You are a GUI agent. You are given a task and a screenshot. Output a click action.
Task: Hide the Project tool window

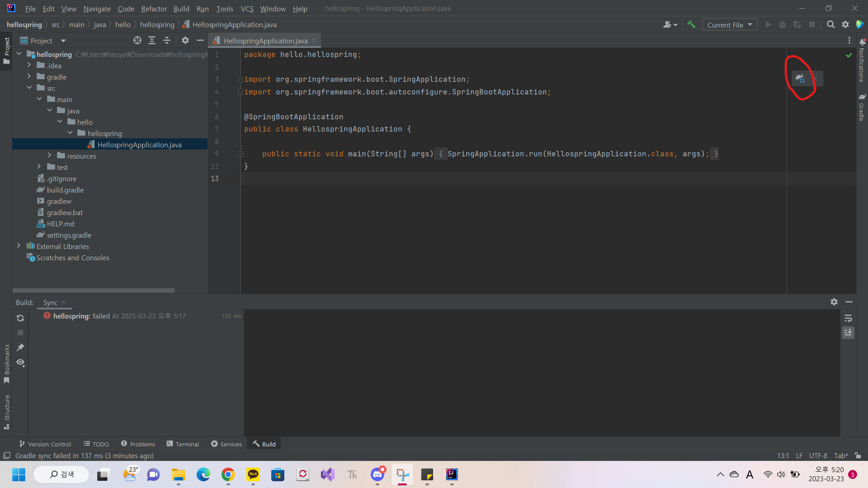[200, 41]
